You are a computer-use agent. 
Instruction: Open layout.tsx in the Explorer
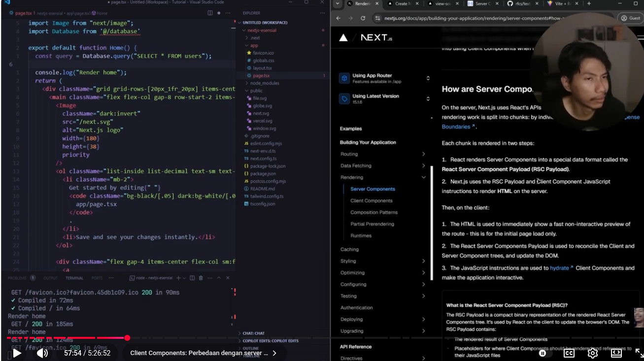(x=263, y=68)
